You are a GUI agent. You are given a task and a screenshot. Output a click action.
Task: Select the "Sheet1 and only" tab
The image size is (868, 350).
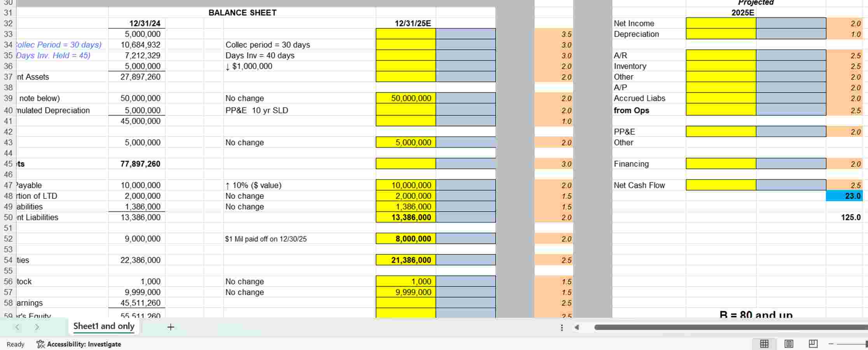click(103, 326)
